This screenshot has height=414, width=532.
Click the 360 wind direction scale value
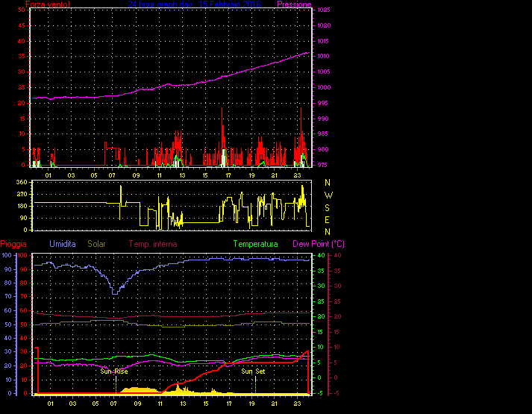point(22,182)
